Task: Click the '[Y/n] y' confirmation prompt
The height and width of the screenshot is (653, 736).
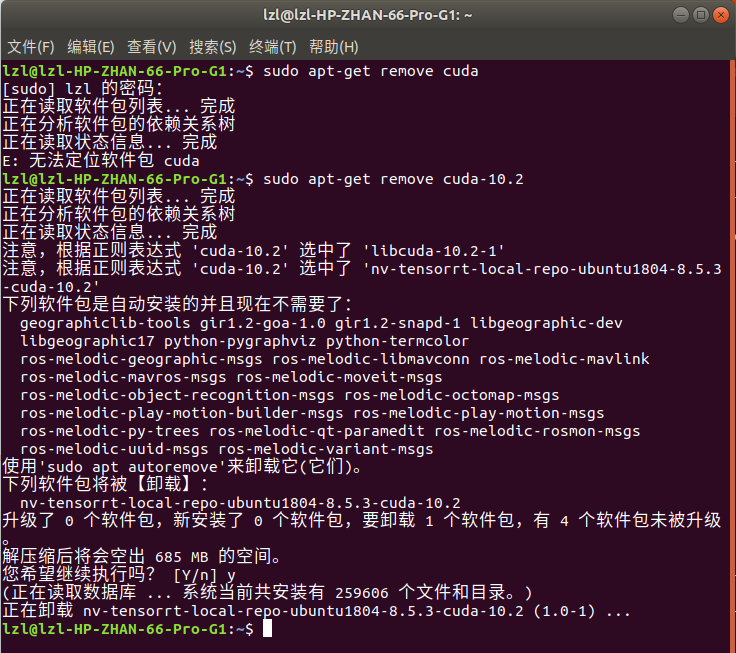Action: point(204,575)
